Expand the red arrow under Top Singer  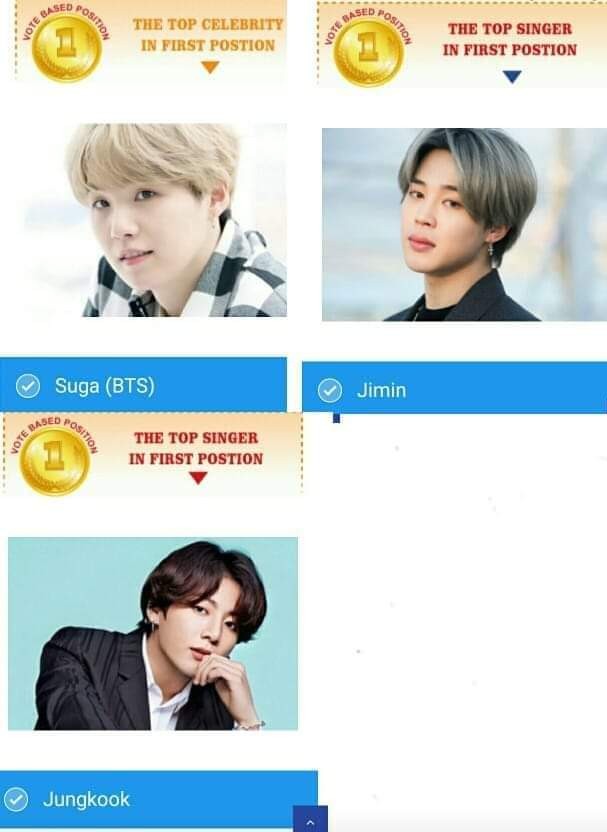(198, 478)
